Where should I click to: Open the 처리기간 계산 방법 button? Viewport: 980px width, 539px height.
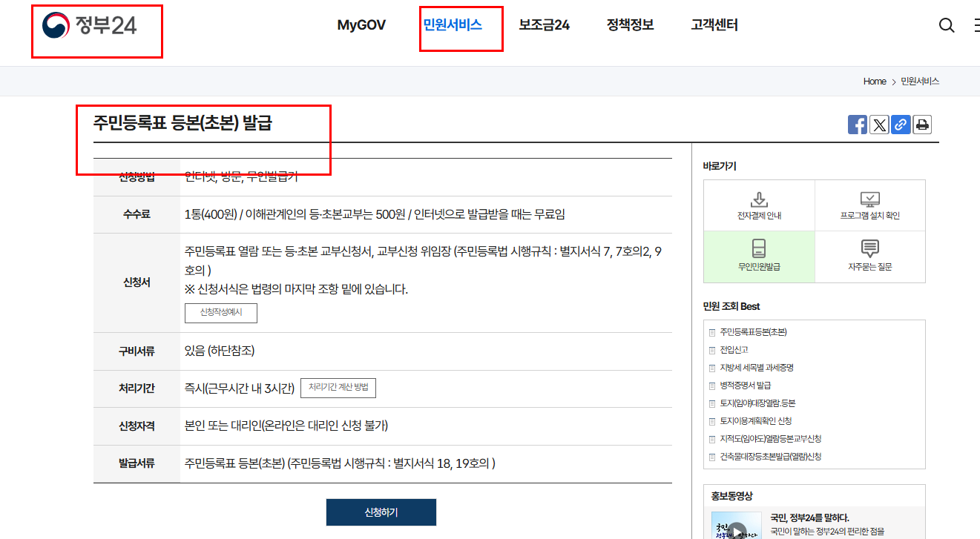(339, 388)
